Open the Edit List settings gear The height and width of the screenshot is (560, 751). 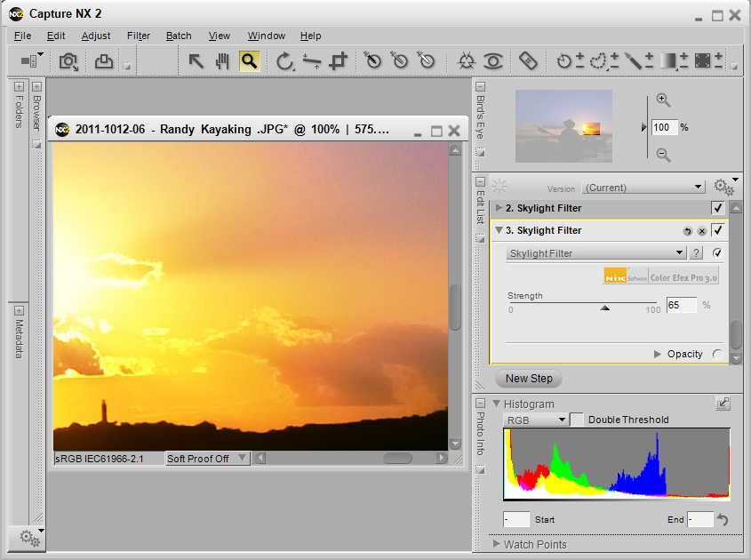pyautogui.click(x=724, y=186)
